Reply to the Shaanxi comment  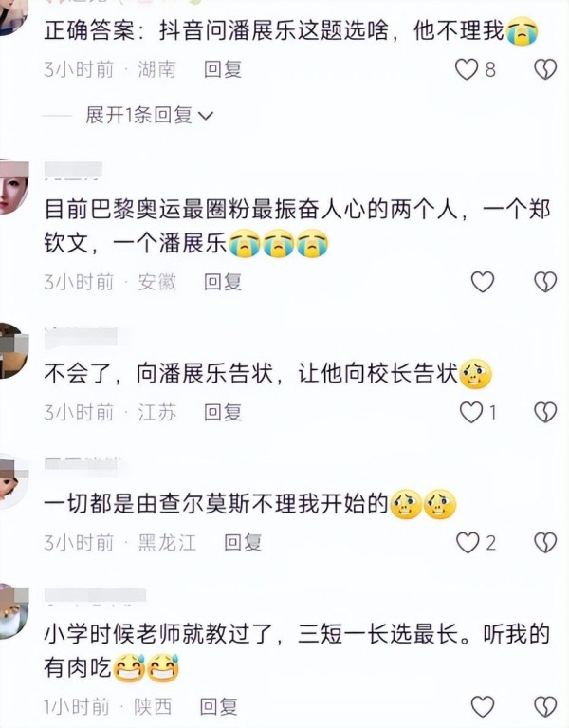[x=218, y=707]
